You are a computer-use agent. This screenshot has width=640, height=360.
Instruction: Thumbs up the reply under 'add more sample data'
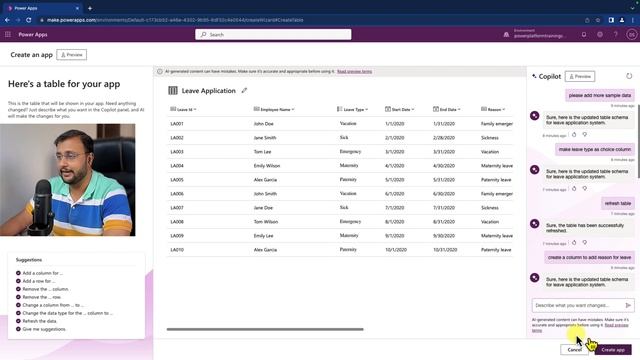pyautogui.click(x=574, y=134)
